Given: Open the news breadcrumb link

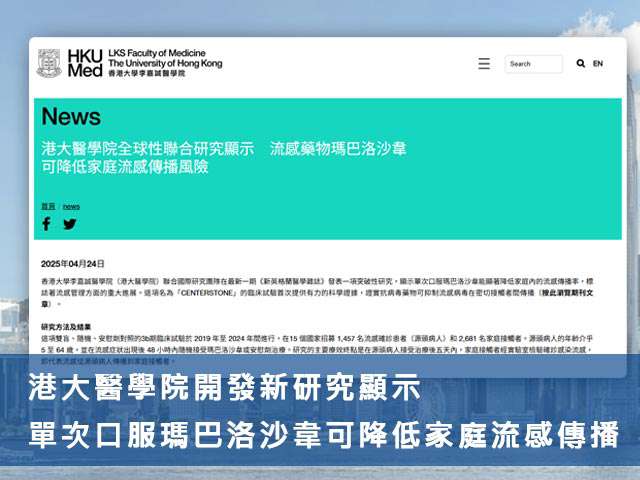Looking at the screenshot, I should [x=71, y=207].
